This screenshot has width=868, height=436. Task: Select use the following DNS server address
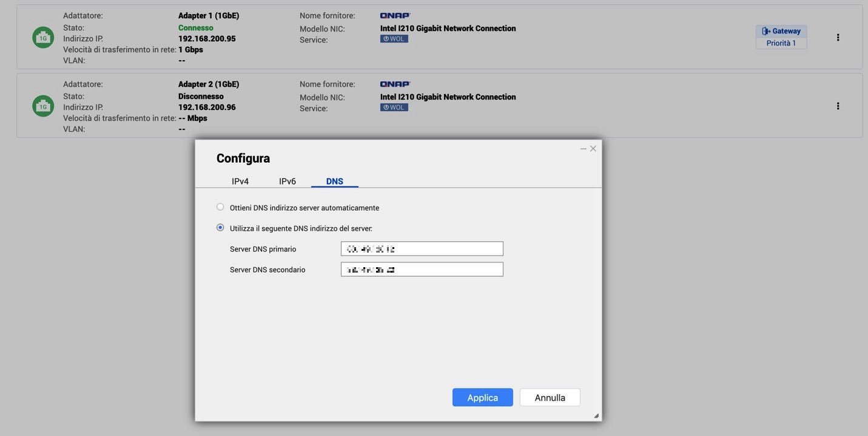[220, 228]
